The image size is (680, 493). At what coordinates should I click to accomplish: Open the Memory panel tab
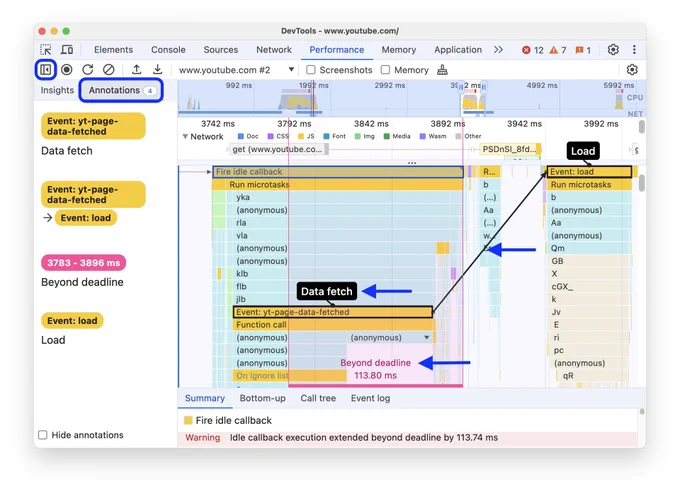[x=399, y=50]
